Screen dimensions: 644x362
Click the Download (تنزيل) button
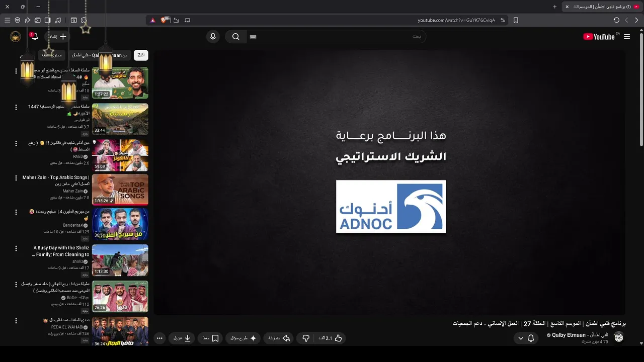click(x=182, y=338)
